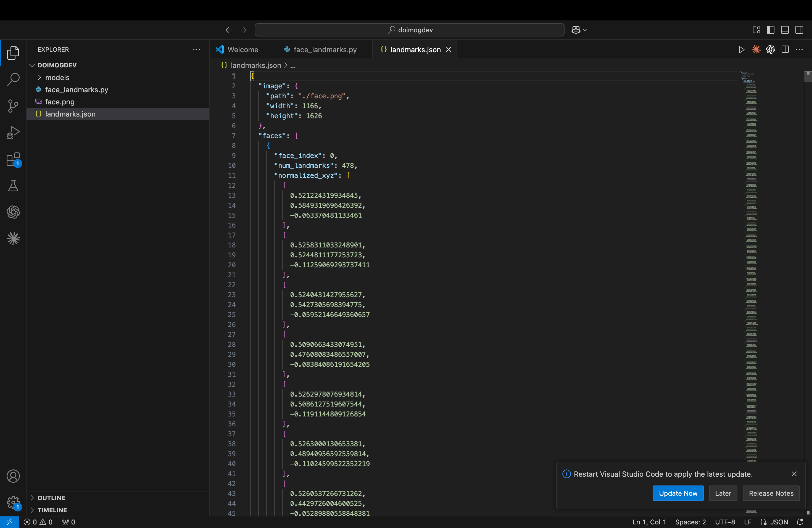
Task: Open the Search view in activity bar
Action: click(x=13, y=79)
